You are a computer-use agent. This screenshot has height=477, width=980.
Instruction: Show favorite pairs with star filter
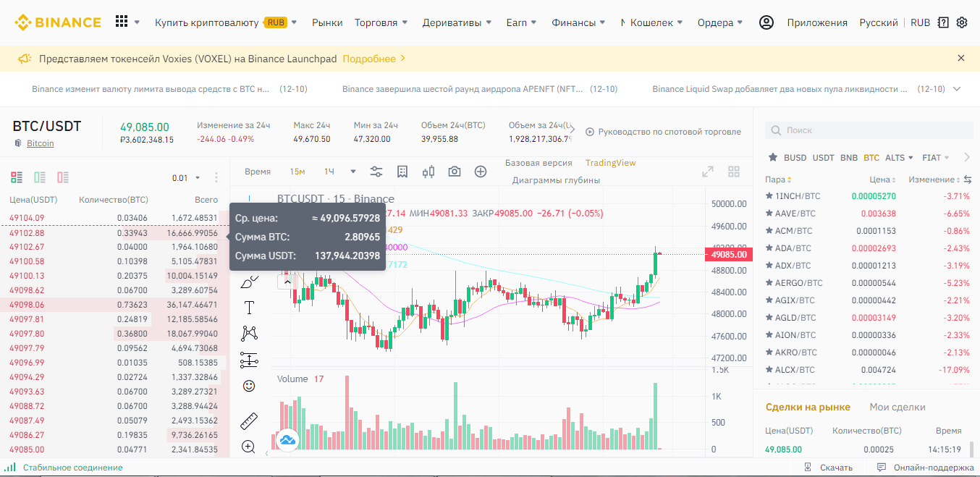[773, 157]
